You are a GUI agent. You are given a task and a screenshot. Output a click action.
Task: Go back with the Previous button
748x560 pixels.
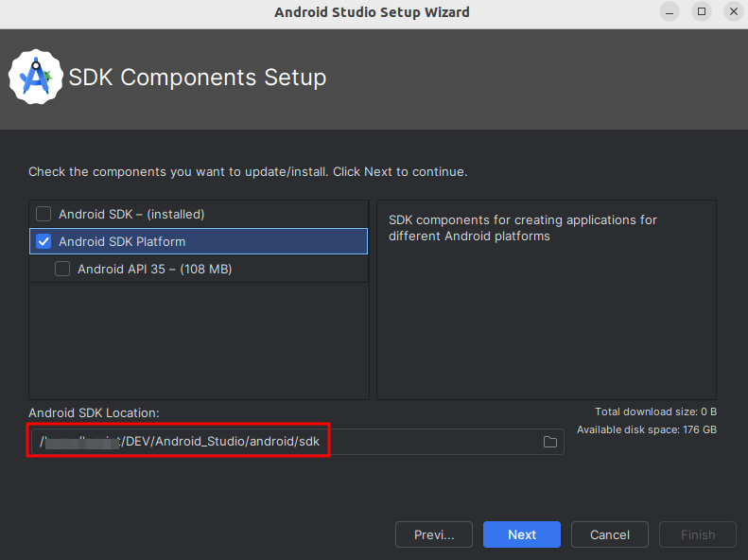pyautogui.click(x=434, y=534)
